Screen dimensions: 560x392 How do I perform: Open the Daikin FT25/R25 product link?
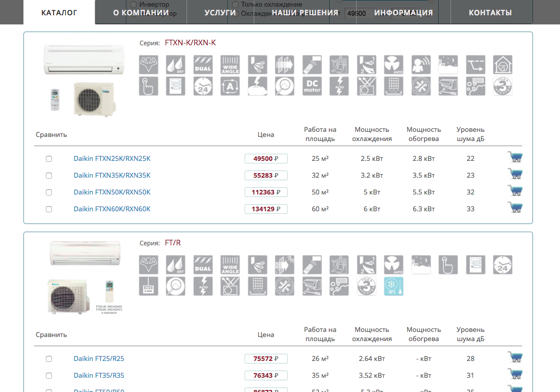coord(99,359)
